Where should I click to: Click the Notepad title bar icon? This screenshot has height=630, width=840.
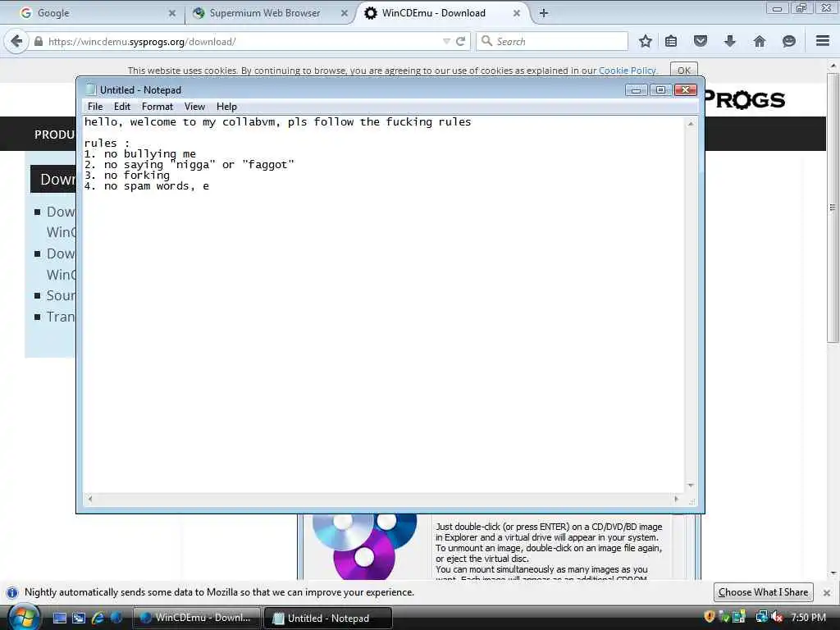pos(90,90)
